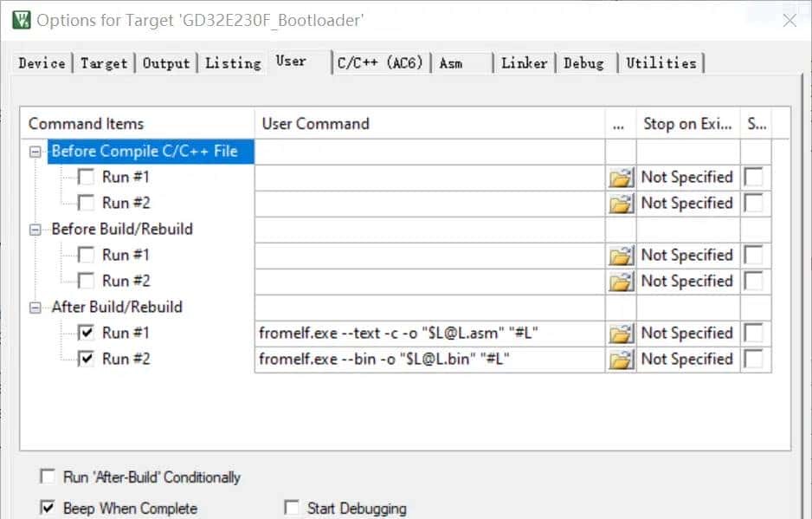
Task: Click browse folder icon for Before Compile Run #2
Action: [x=621, y=204]
